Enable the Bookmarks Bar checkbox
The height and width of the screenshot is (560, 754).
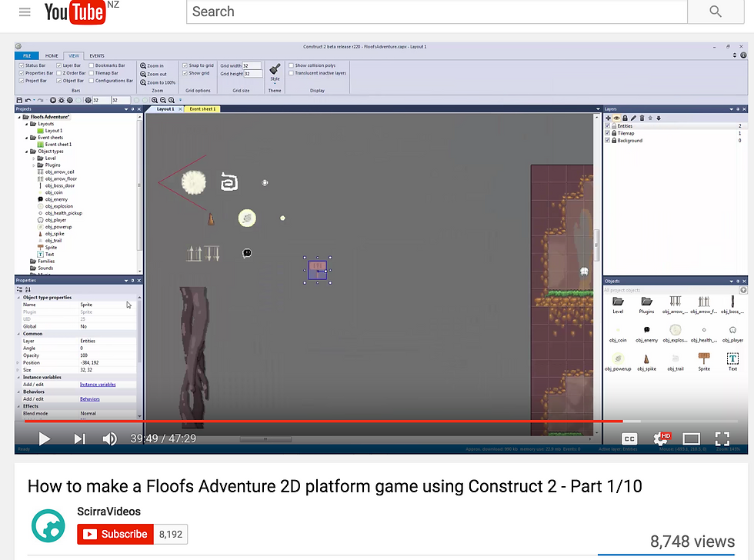pyautogui.click(x=92, y=65)
